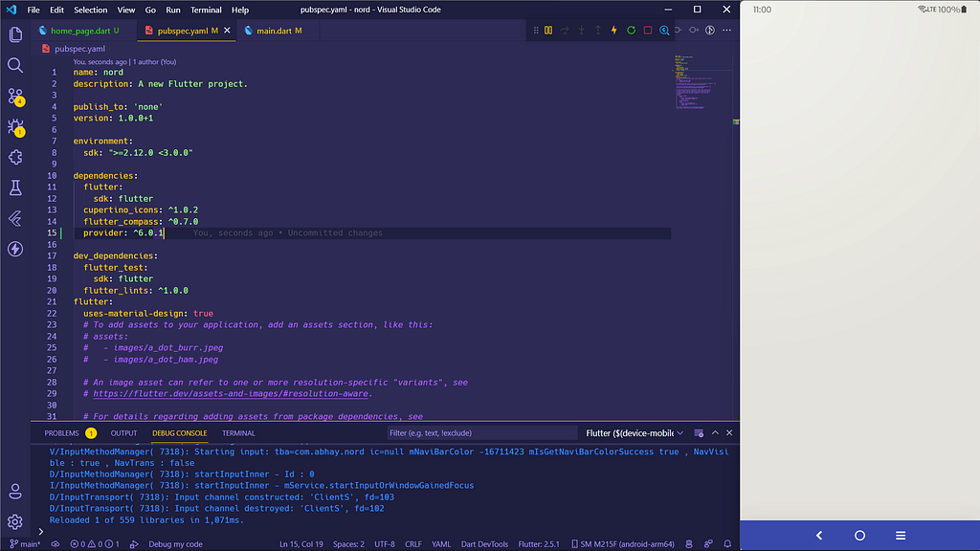Click the green Hot Restart icon
Image resolution: width=980 pixels, height=551 pixels.
pos(632,30)
